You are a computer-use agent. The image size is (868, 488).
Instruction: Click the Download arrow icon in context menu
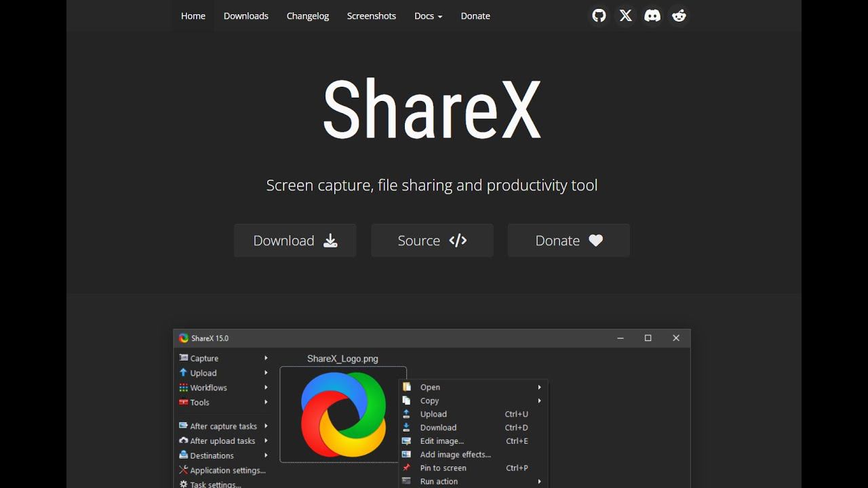click(x=407, y=428)
